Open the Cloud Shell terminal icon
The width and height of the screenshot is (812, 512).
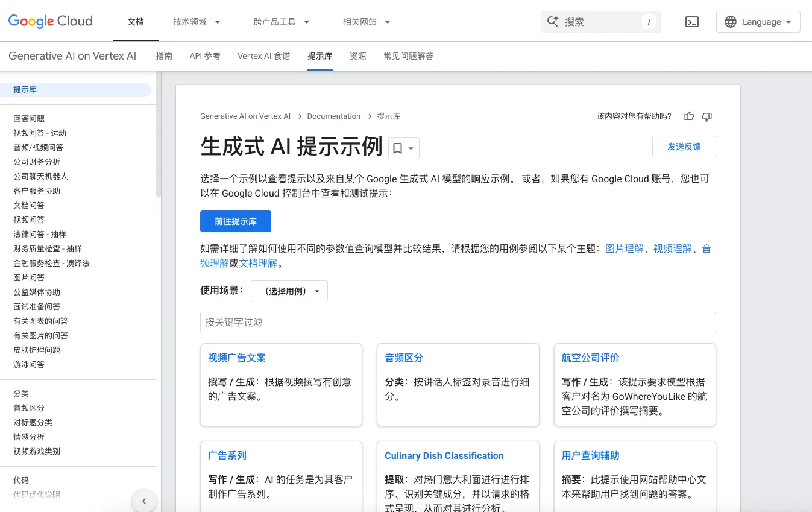point(692,22)
